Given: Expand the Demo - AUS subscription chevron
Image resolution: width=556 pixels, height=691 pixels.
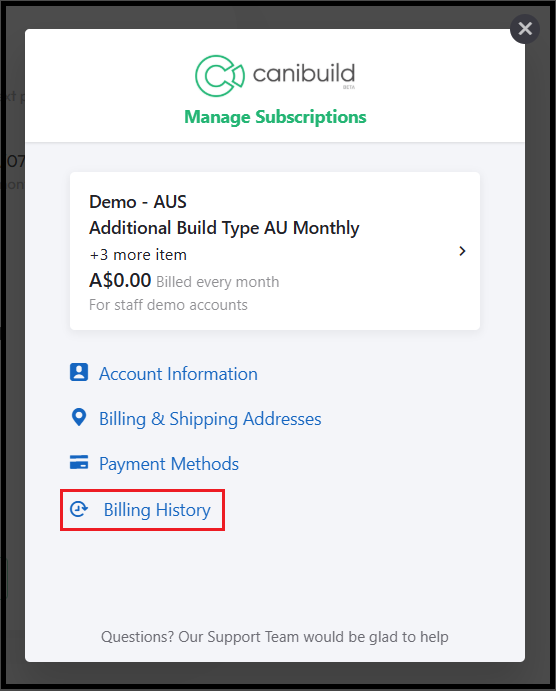Looking at the screenshot, I should coord(462,251).
